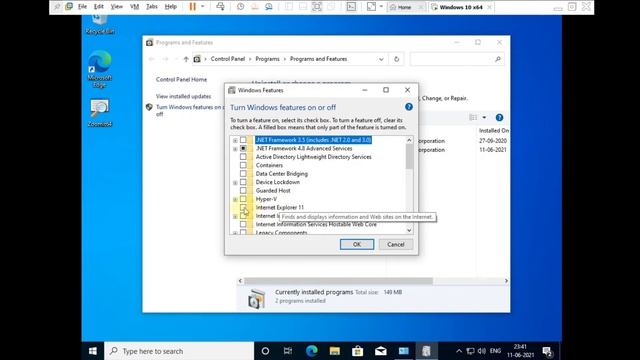
Task: Open the Windows Start menu
Action: (93, 351)
